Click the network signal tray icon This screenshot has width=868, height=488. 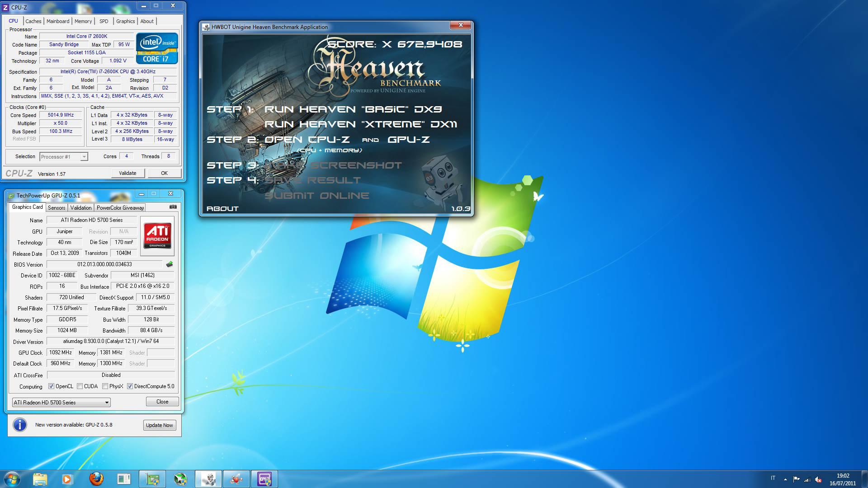[x=807, y=479]
